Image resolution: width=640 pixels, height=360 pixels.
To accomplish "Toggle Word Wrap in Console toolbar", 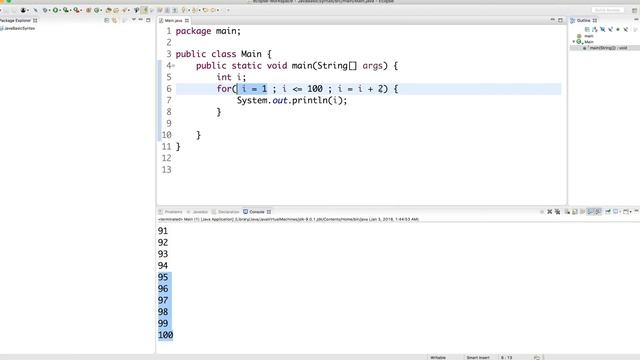I will [x=582, y=211].
